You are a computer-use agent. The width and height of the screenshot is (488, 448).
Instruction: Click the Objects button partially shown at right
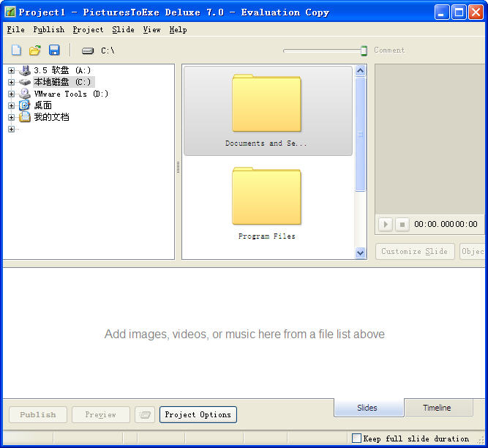(x=472, y=251)
